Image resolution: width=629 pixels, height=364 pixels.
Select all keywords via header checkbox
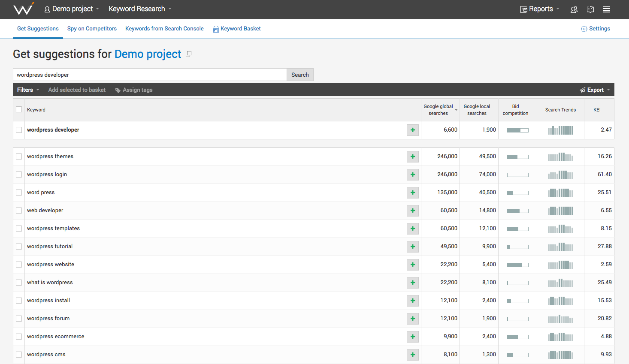(19, 109)
